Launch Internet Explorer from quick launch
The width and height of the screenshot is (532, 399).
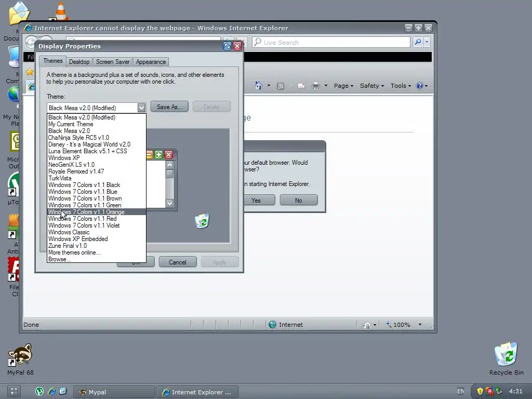[x=51, y=391]
